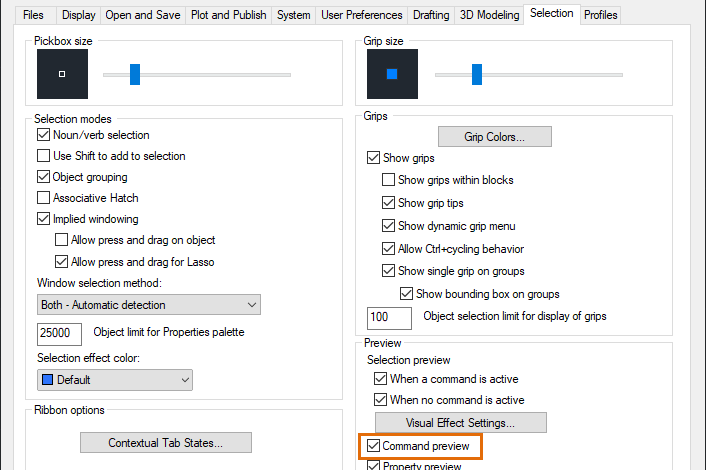Screen dimensions: 706x470
Task: Toggle Noun/verb selection checkbox
Action: click(44, 135)
